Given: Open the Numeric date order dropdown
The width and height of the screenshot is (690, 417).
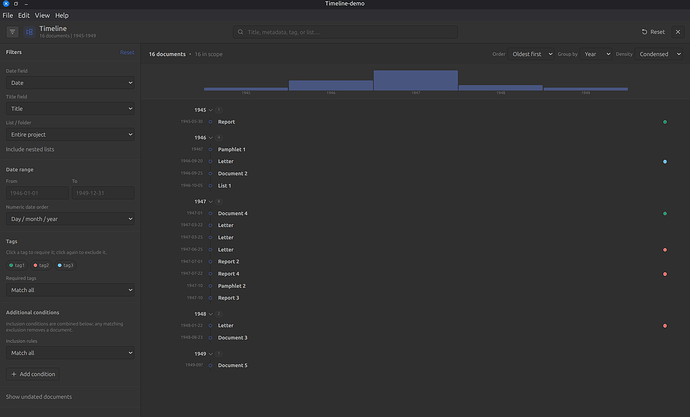Looking at the screenshot, I should (x=70, y=219).
